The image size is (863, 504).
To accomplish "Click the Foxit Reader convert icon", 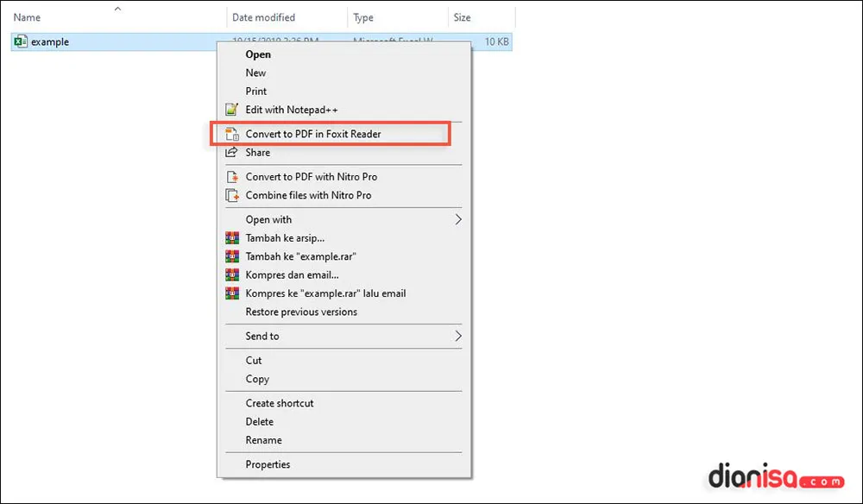I will [x=231, y=134].
